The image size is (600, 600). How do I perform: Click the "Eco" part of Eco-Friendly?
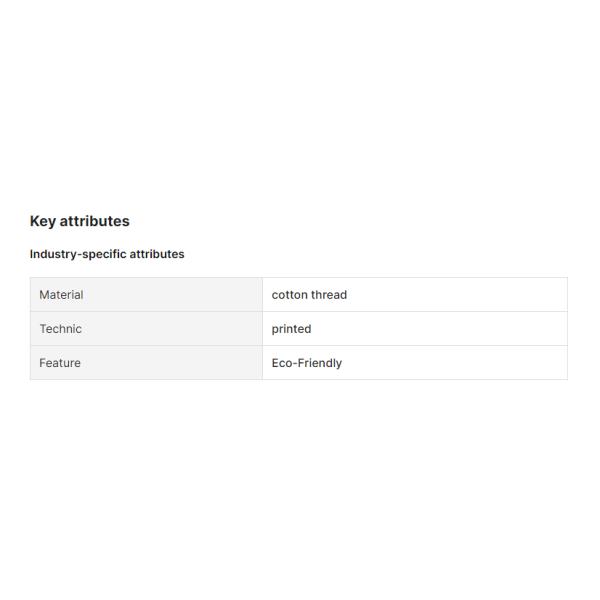pos(283,363)
